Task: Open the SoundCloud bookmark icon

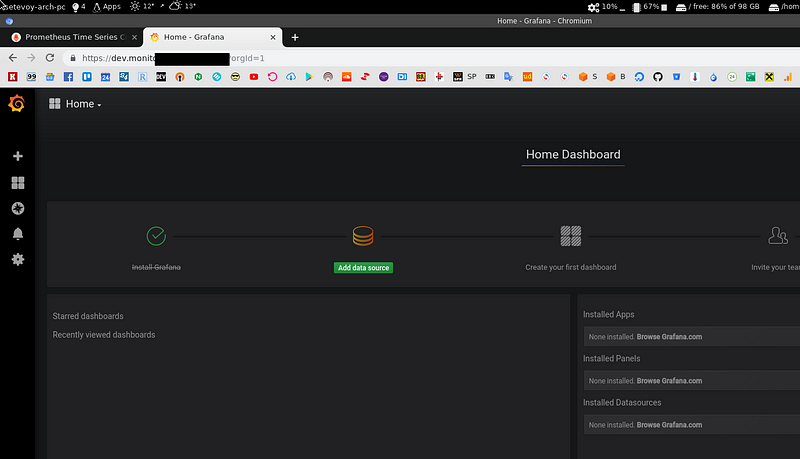Action: coord(346,76)
